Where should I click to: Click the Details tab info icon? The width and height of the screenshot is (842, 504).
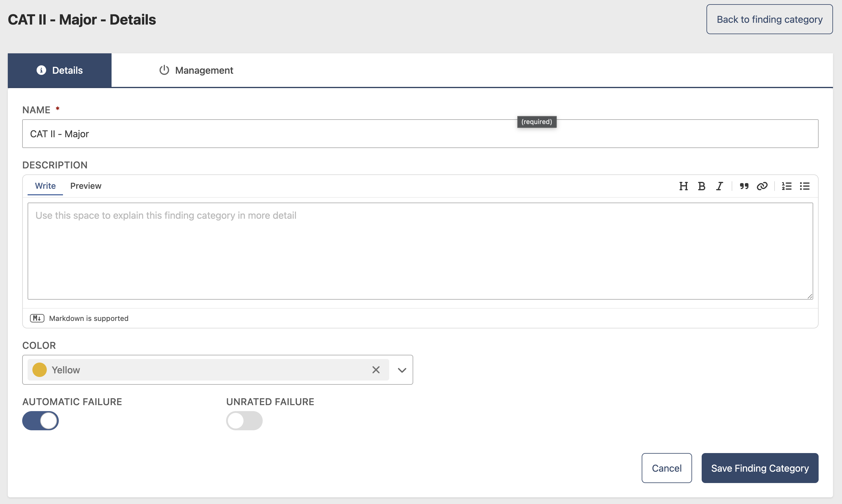[x=41, y=70]
